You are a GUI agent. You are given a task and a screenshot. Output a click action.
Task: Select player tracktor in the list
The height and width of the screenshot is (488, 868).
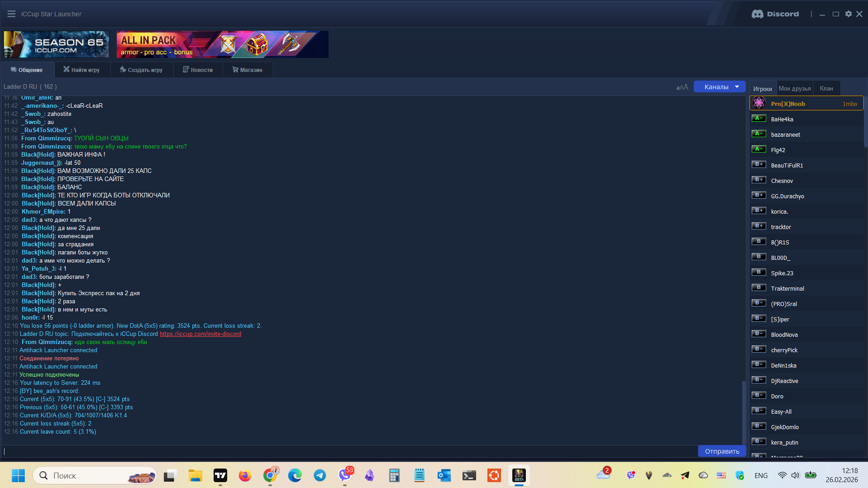click(x=806, y=227)
